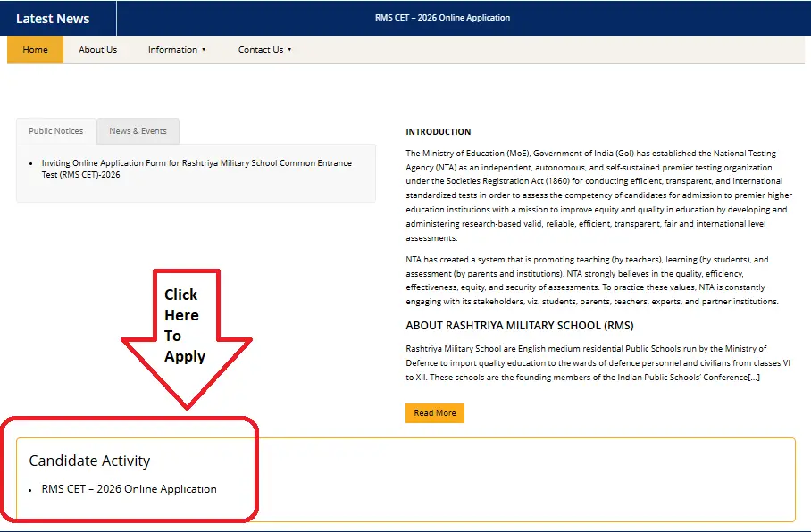Open the RMS CET – 2026 Online Application link under Candidate Activity
Image resolution: width=811 pixels, height=532 pixels.
click(x=130, y=489)
